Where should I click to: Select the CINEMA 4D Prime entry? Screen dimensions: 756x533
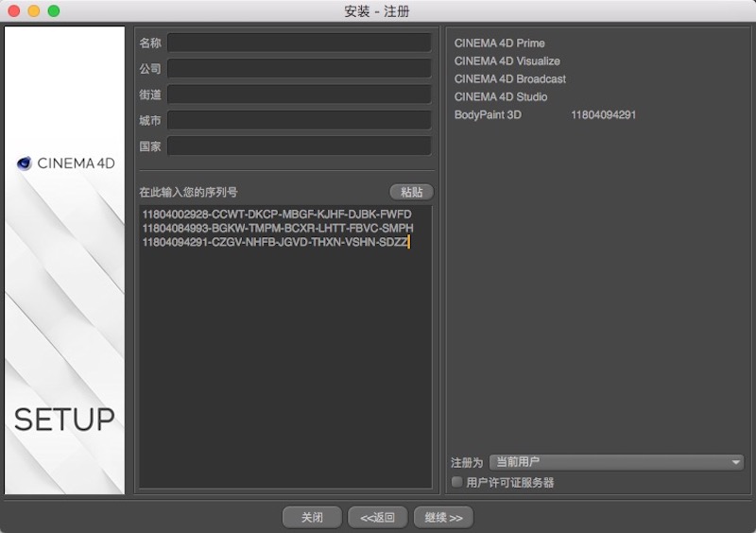pyautogui.click(x=500, y=43)
